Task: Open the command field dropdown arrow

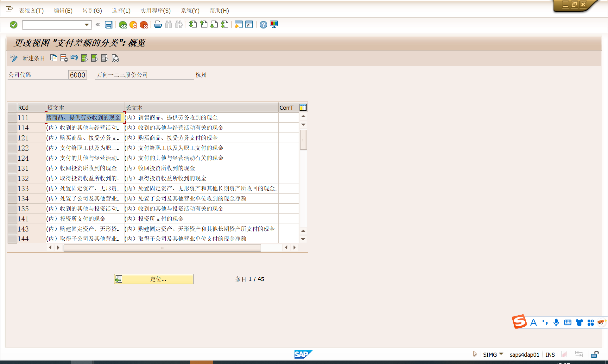Action: [x=86, y=25]
